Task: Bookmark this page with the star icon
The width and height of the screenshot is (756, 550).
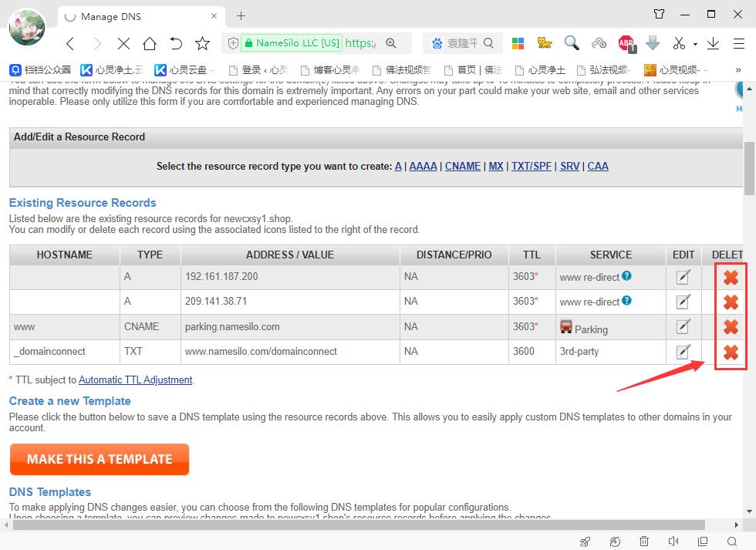Action: tap(202, 44)
